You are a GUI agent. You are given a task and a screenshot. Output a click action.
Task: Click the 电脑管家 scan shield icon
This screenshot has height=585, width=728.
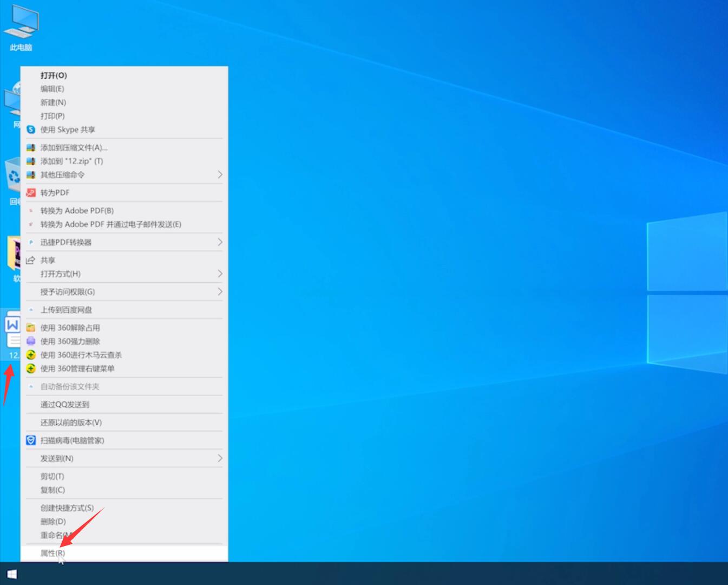click(31, 440)
